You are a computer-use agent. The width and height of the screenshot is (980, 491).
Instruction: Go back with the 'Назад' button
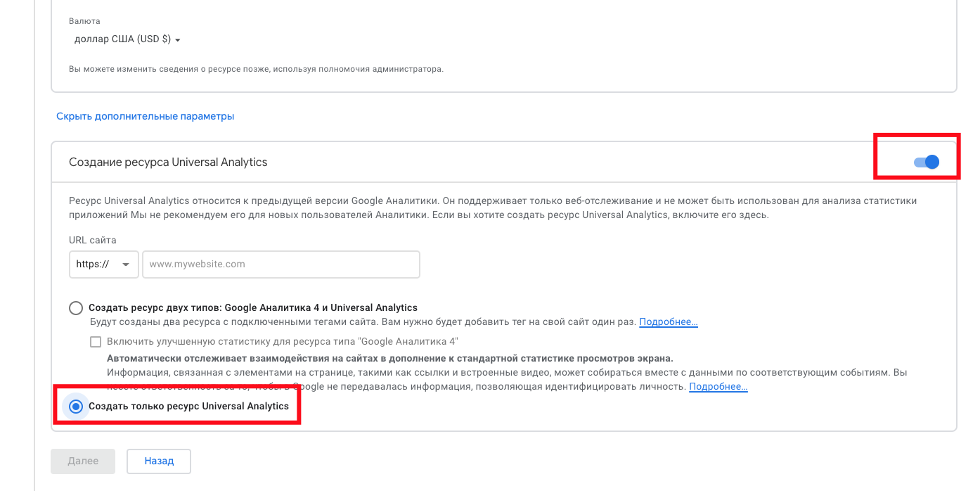(x=159, y=461)
